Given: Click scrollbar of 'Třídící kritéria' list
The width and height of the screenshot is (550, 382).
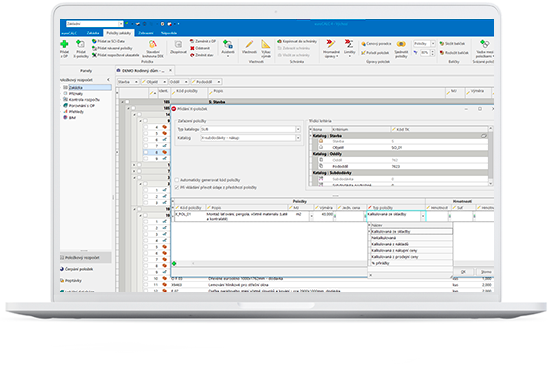Looking at the screenshot, I should (x=490, y=156).
